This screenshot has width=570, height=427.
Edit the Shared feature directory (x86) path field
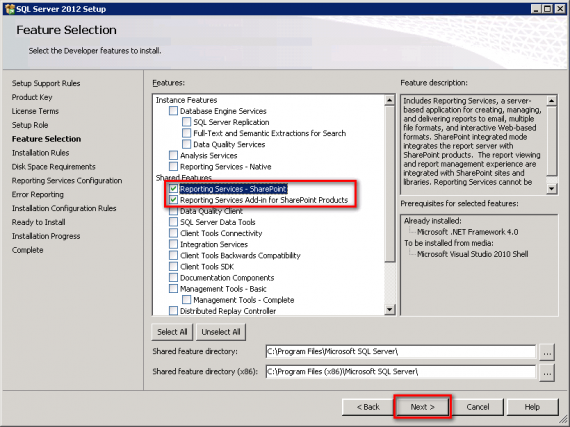tap(401, 371)
